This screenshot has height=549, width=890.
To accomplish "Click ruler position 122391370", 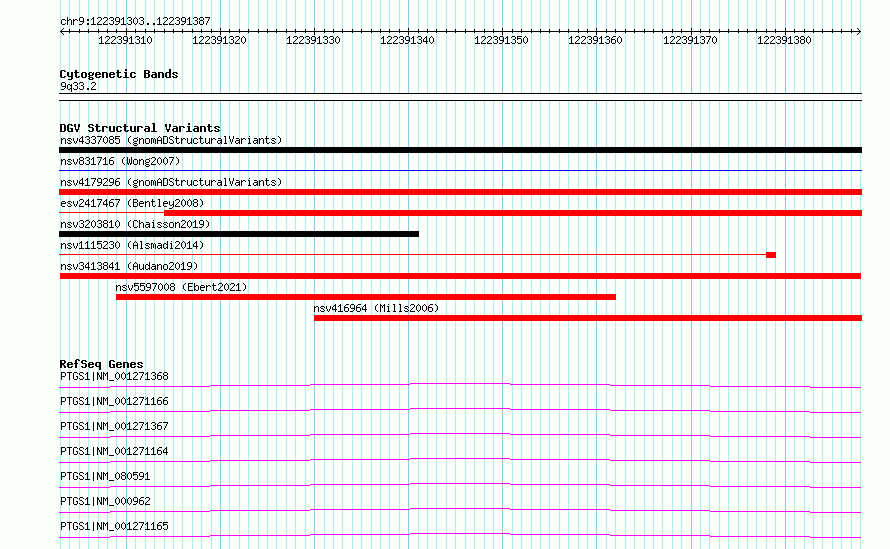I will coord(690,40).
